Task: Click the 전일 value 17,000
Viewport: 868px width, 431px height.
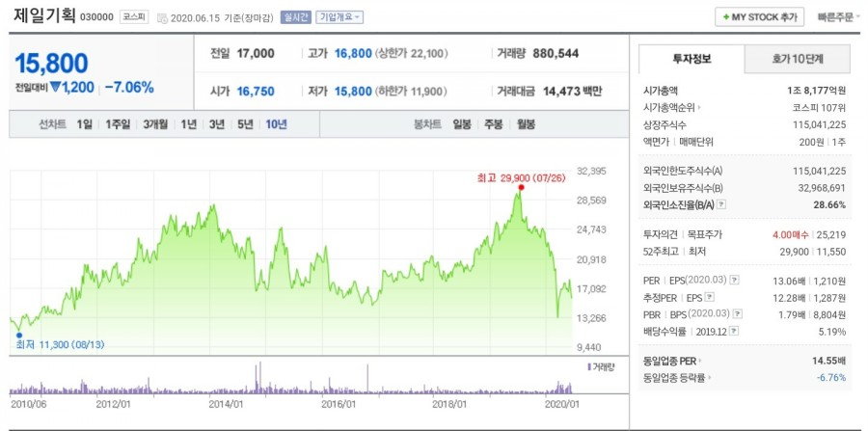Action: pyautogui.click(x=256, y=54)
